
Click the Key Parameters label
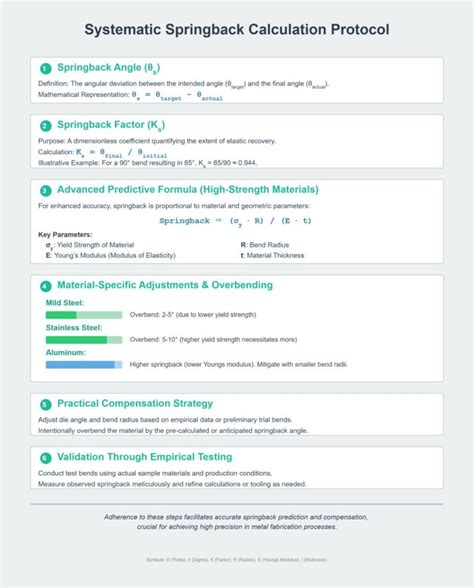(x=65, y=235)
